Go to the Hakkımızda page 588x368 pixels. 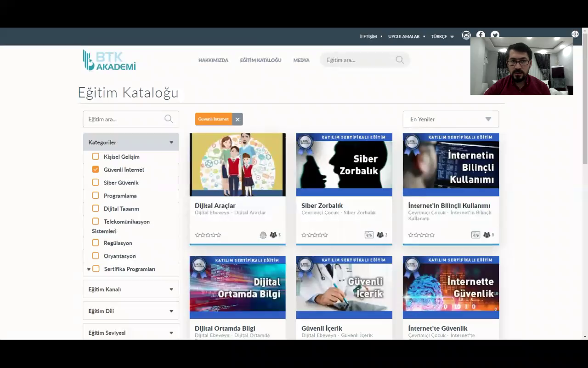(213, 60)
